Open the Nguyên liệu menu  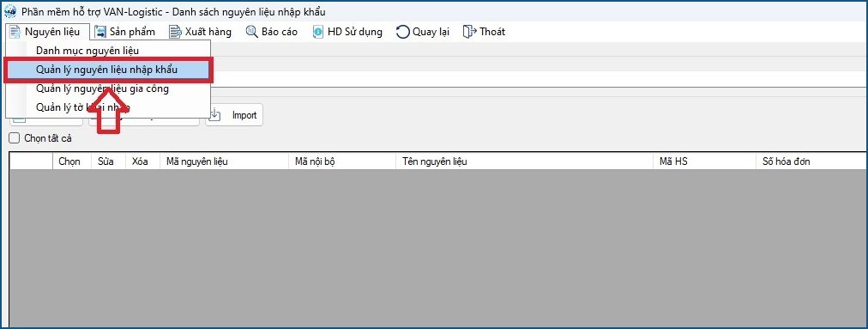(46, 32)
